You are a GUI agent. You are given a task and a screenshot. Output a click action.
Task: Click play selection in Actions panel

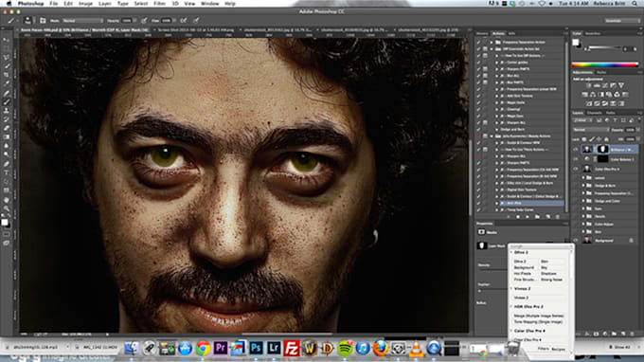pos(528,217)
